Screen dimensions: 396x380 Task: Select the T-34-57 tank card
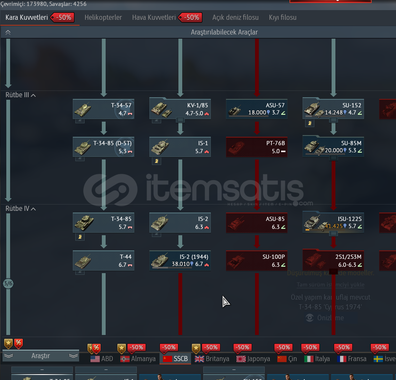104,109
